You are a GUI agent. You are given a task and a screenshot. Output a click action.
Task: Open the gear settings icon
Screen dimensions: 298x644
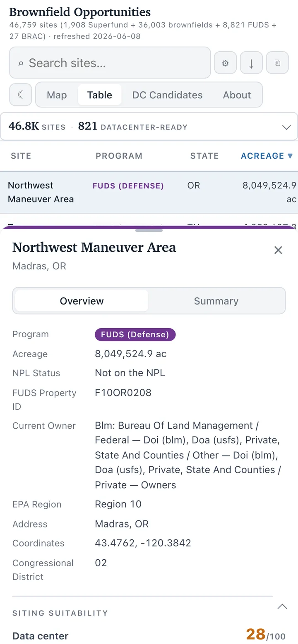(x=225, y=63)
